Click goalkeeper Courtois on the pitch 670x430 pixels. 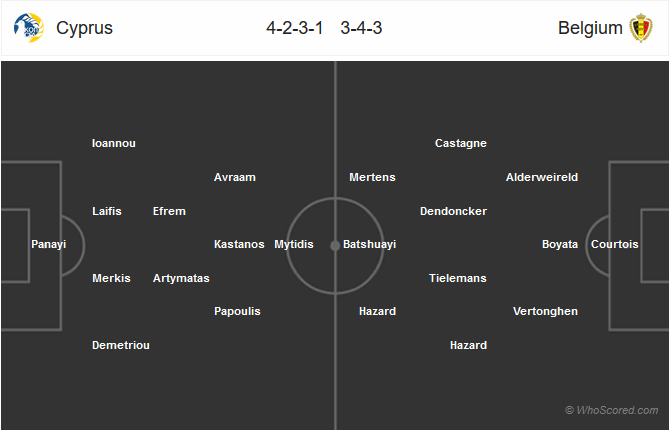614,244
